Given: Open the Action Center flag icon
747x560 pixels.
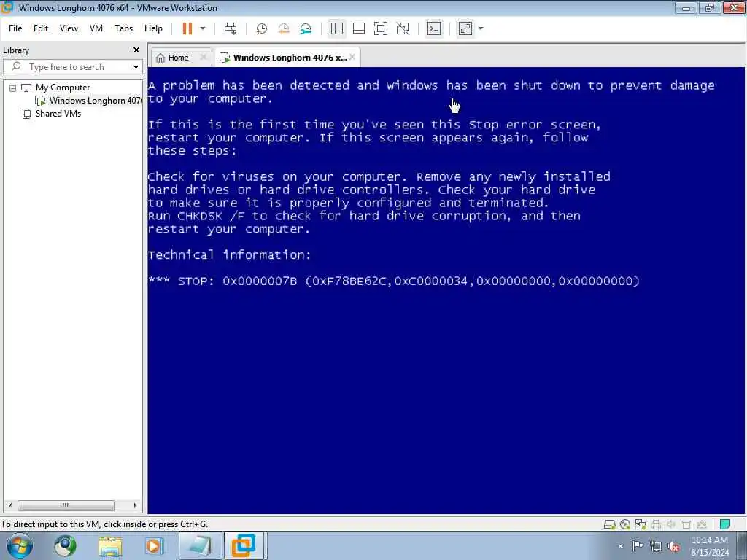Looking at the screenshot, I should click(638, 546).
